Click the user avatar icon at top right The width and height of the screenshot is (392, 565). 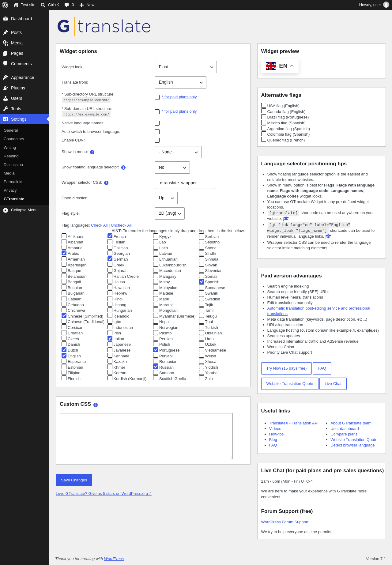pyautogui.click(x=386, y=5)
